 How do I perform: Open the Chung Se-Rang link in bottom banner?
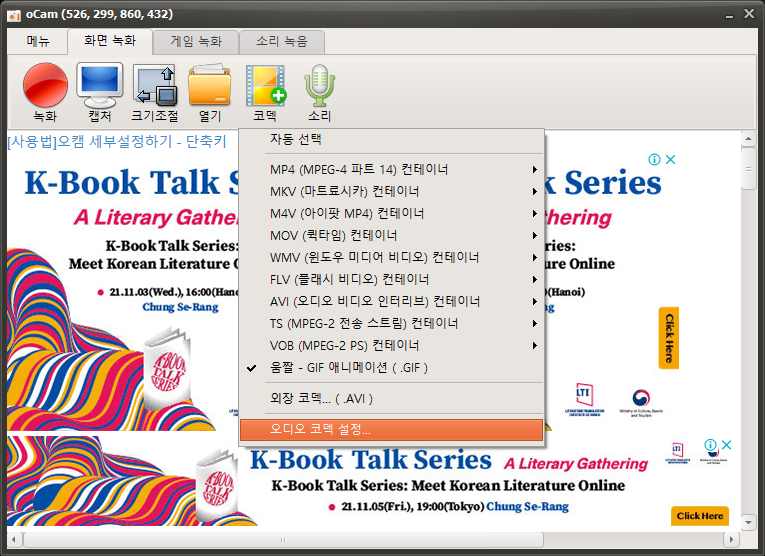point(527,507)
